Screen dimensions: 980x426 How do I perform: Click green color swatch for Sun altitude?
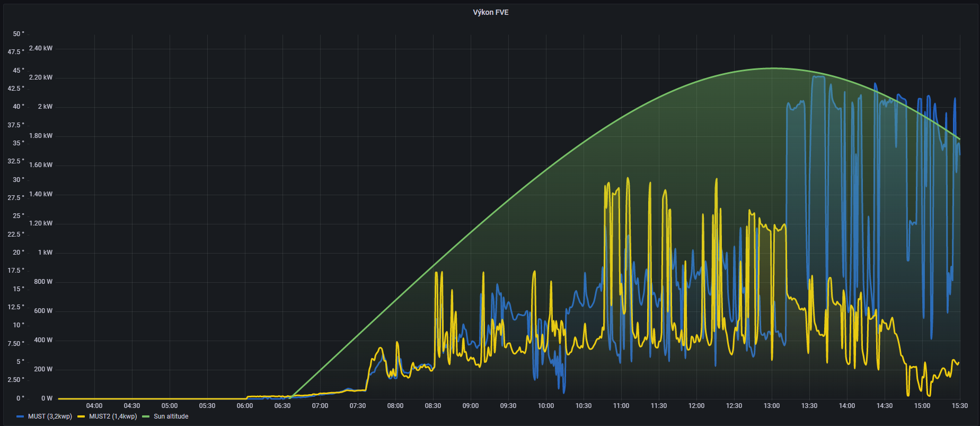pos(146,416)
